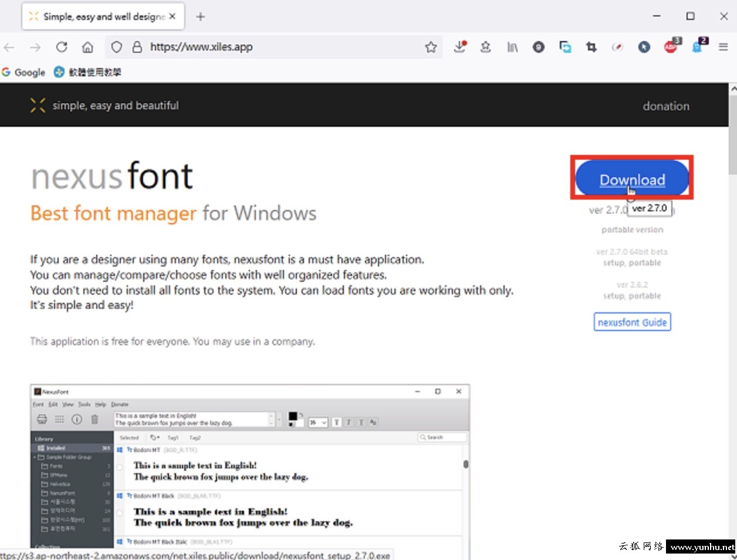Image resolution: width=737 pixels, height=560 pixels.
Task: Open the Adblock Plus extension icon
Action: click(x=671, y=46)
